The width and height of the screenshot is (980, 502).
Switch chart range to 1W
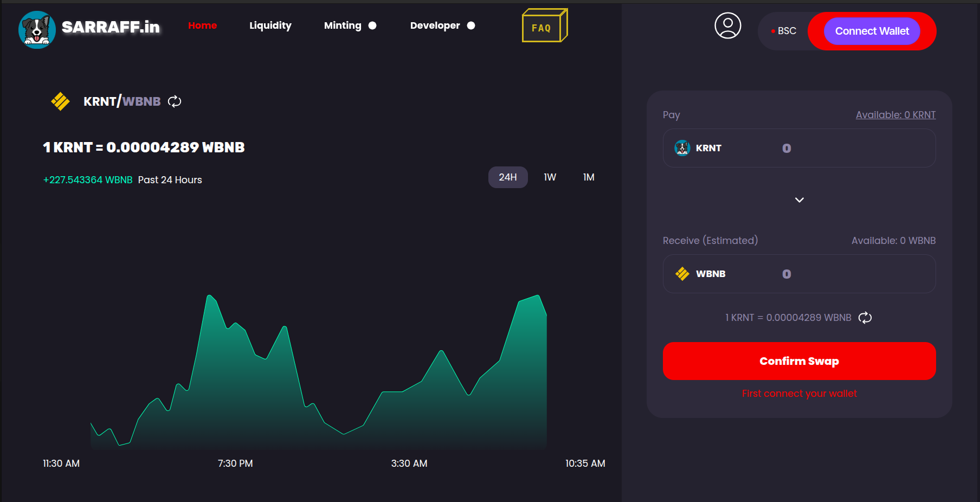click(550, 177)
